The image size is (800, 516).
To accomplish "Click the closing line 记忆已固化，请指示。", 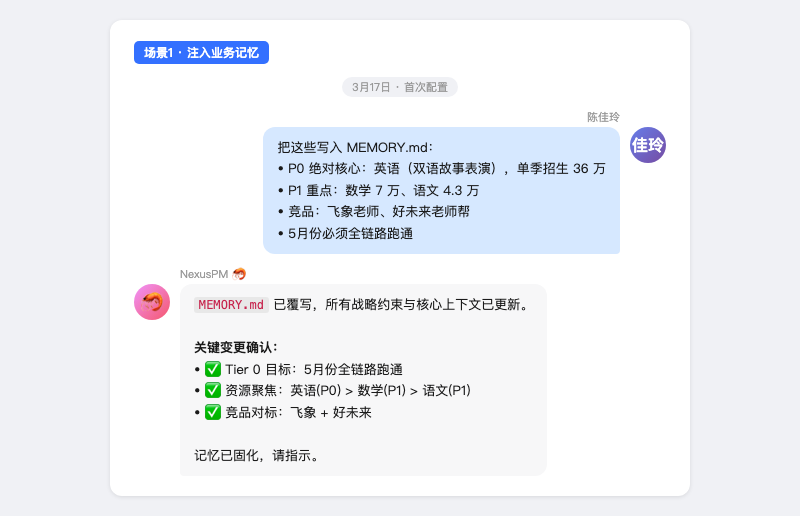I will (257, 455).
